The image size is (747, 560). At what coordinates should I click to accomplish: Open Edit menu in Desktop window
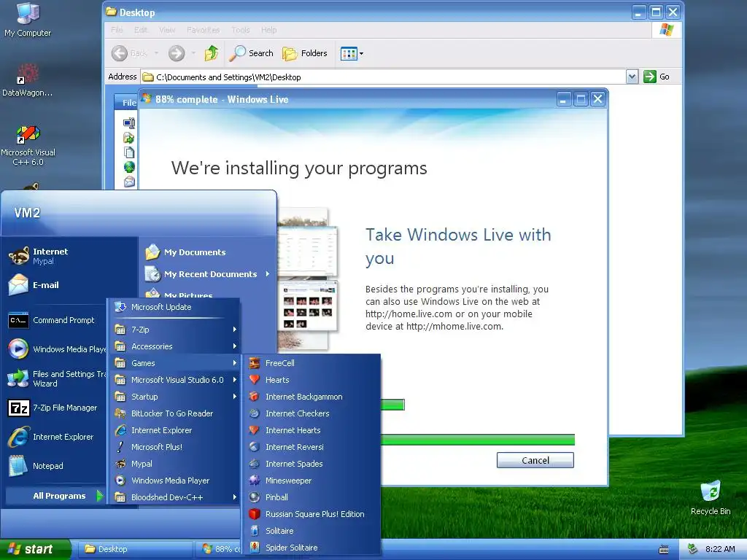coord(141,30)
